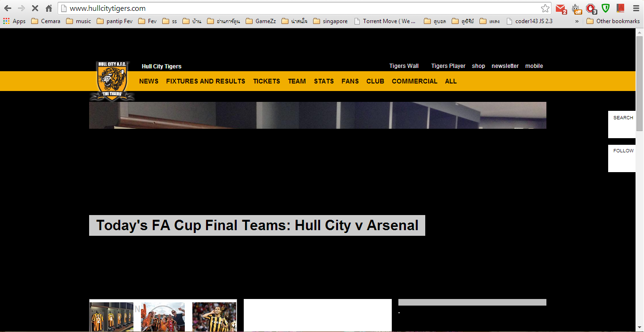Visit the Tigers Player link

[448, 66]
